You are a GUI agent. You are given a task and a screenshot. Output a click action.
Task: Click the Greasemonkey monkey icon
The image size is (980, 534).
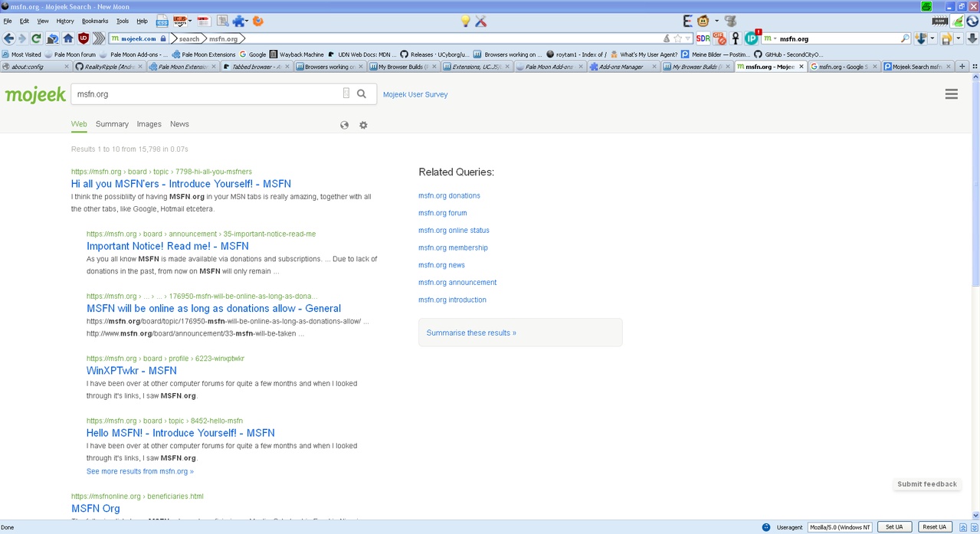pyautogui.click(x=703, y=21)
